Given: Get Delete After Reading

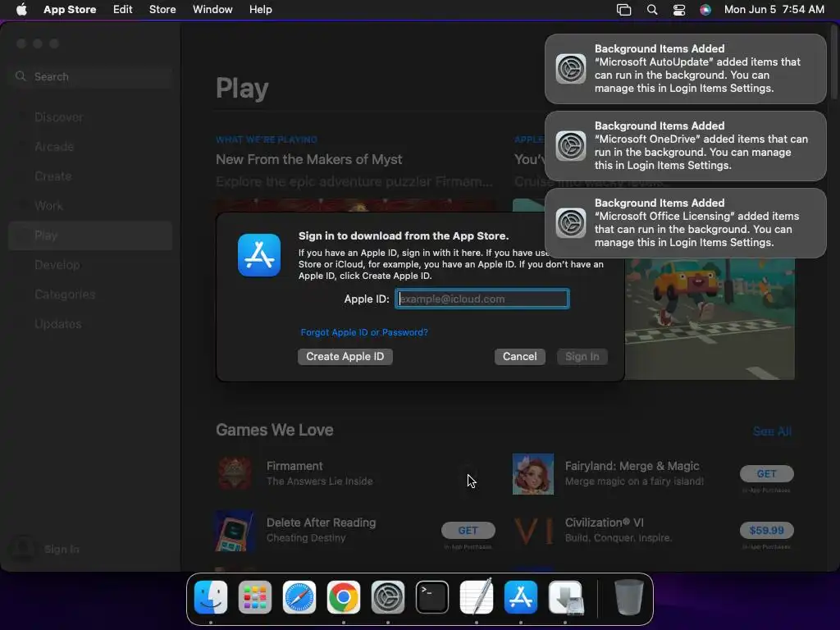Looking at the screenshot, I should pos(468,531).
